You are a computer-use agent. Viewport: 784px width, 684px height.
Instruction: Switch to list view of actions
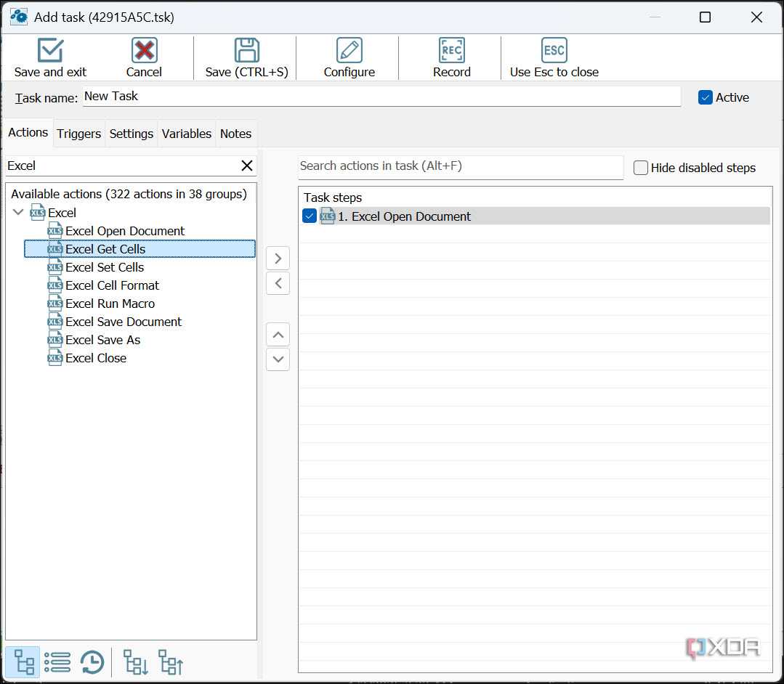click(57, 662)
